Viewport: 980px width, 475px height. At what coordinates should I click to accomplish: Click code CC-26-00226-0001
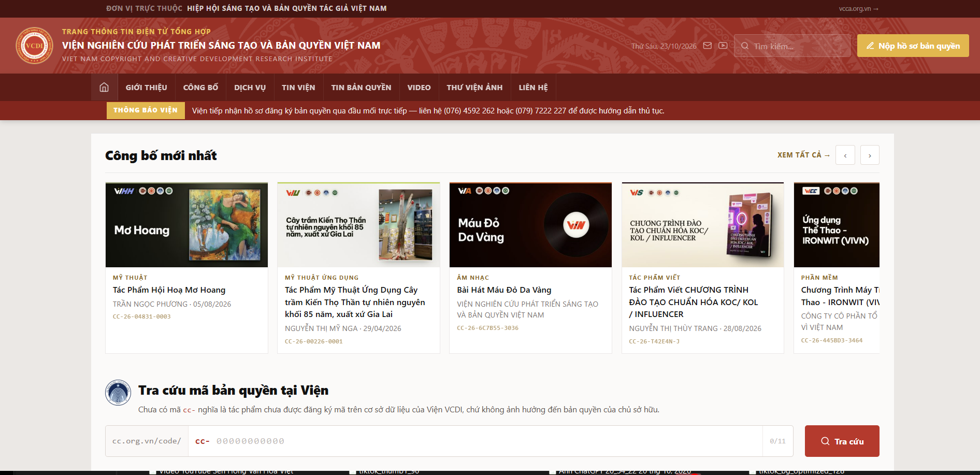tap(314, 341)
